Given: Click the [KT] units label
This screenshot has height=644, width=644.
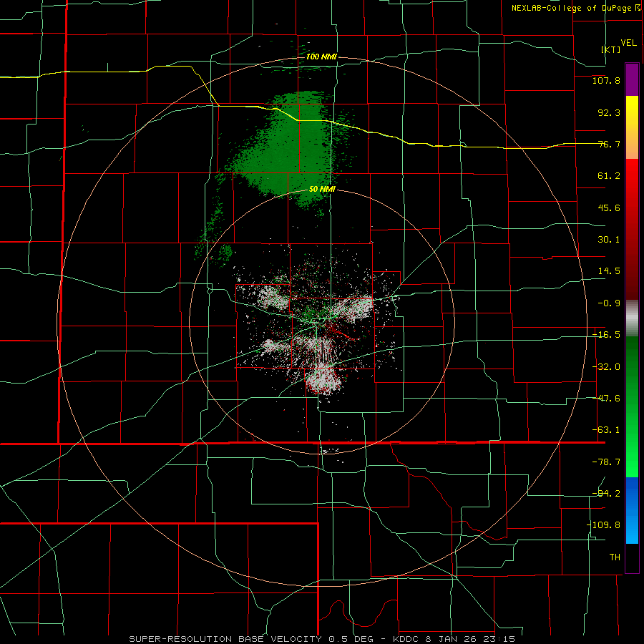Looking at the screenshot, I should pos(611,49).
